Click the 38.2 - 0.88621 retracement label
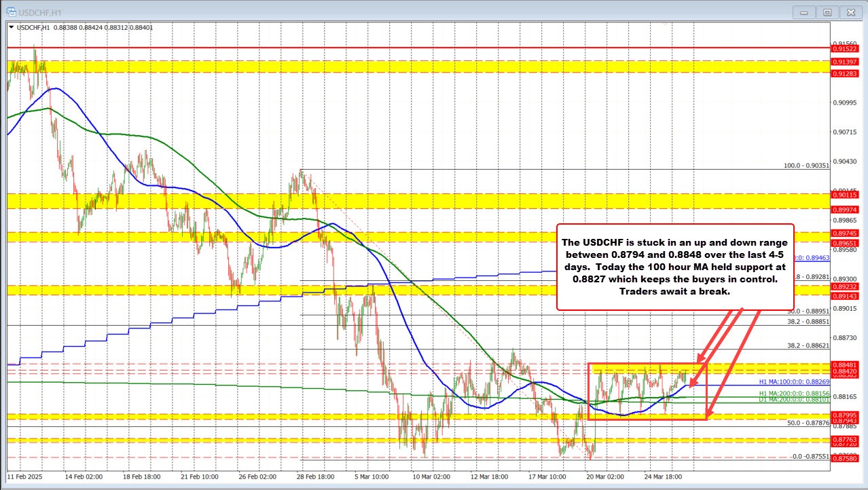 pyautogui.click(x=808, y=345)
